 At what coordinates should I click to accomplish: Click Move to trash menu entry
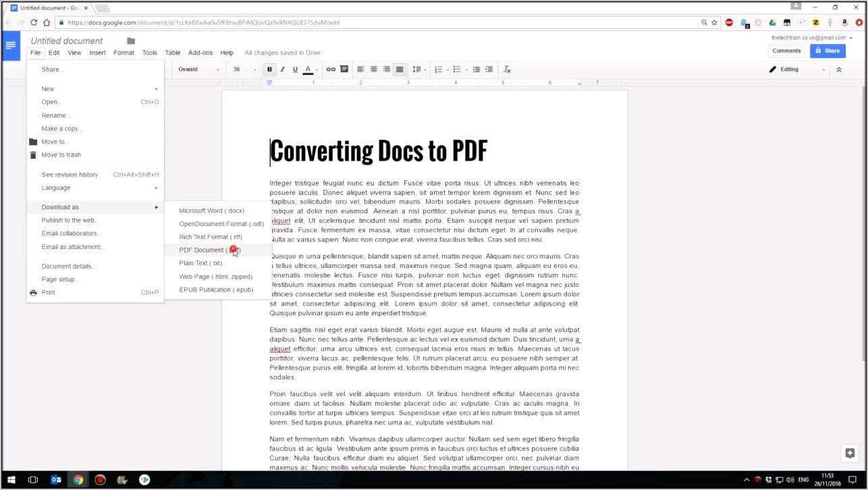click(x=95, y=155)
